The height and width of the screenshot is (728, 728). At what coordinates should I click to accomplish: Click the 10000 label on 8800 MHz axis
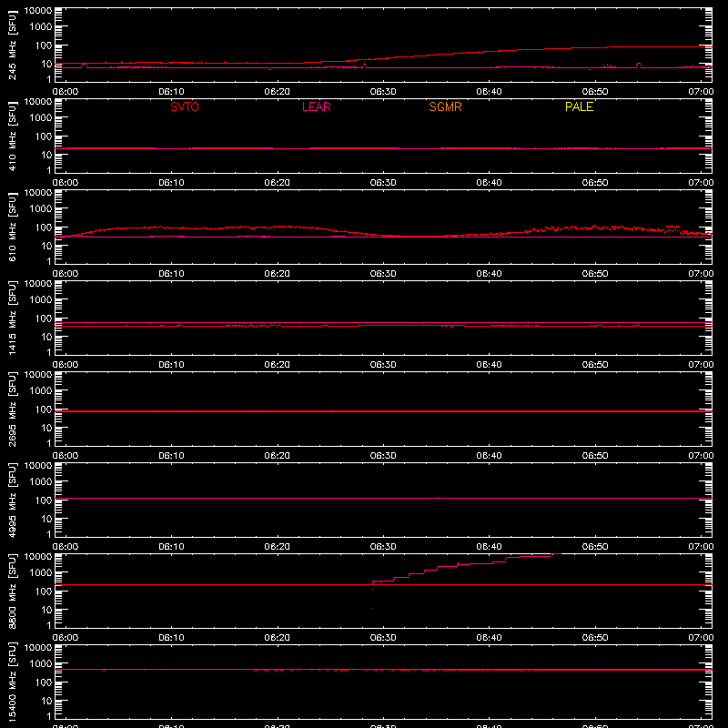click(x=38, y=557)
